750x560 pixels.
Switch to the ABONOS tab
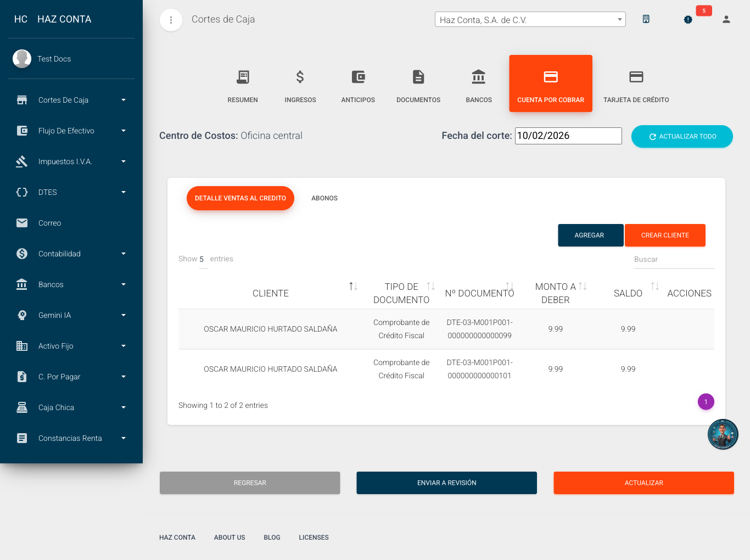click(324, 198)
